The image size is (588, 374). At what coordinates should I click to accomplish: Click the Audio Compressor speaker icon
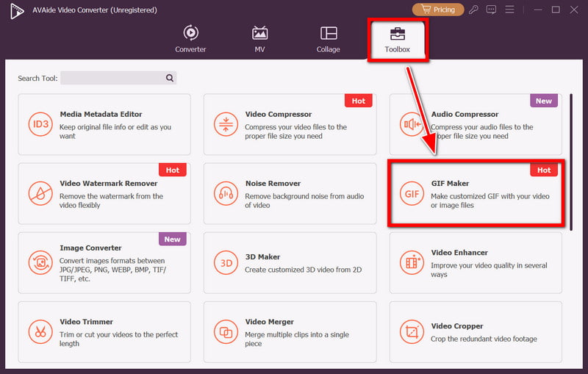coord(412,124)
